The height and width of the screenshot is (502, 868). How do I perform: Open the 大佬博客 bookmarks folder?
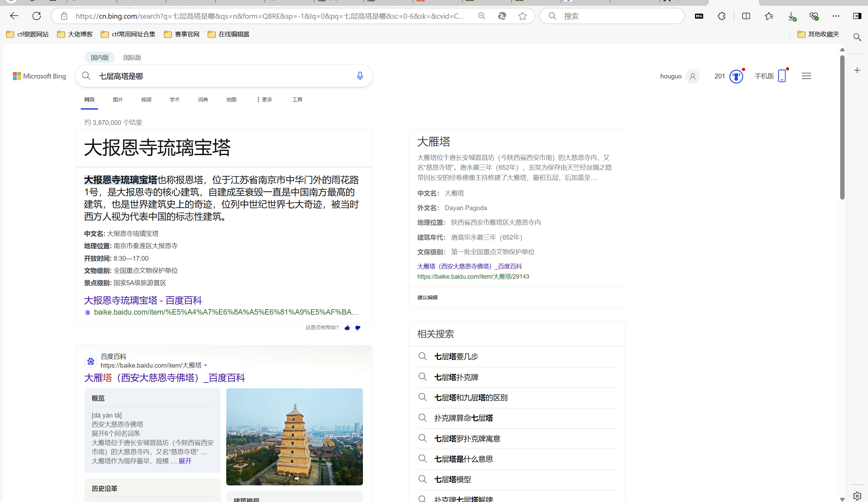[75, 34]
